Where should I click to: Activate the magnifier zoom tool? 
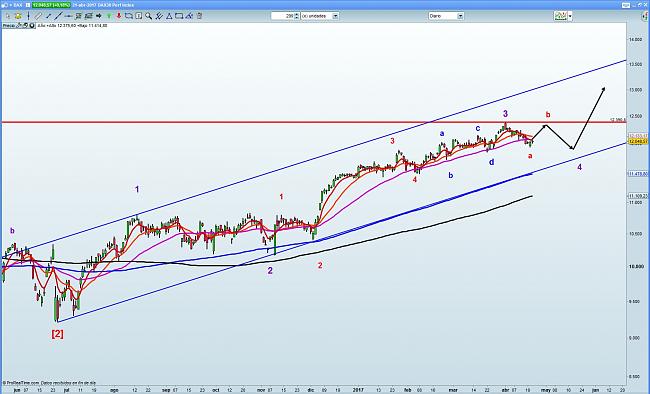click(x=148, y=16)
